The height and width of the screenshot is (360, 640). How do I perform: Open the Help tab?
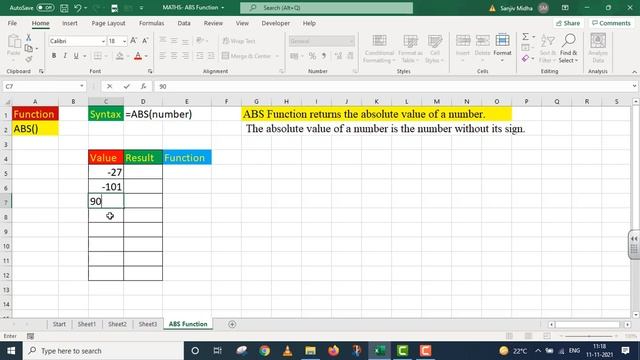[309, 23]
